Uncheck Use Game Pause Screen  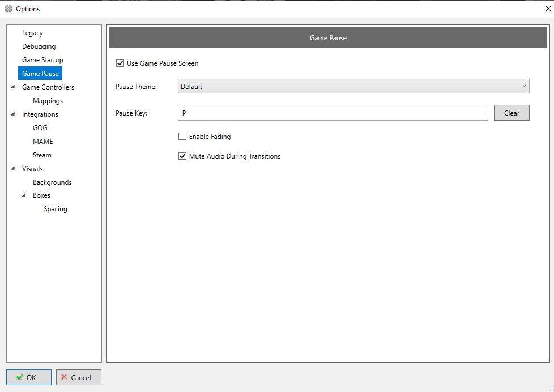[x=120, y=63]
